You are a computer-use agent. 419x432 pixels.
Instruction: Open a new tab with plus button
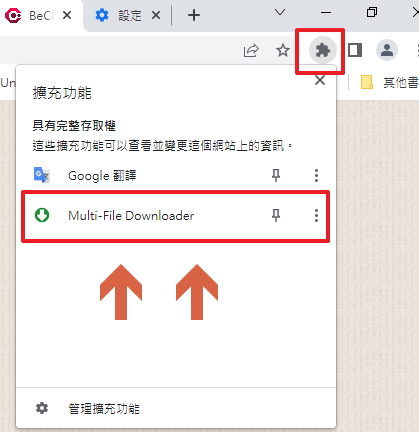194,15
